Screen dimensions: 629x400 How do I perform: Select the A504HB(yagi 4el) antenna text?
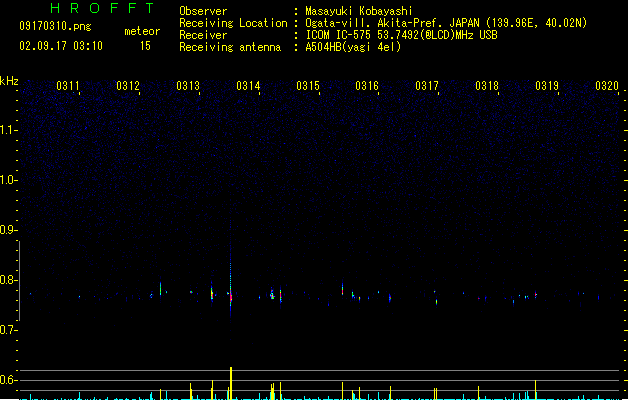(x=353, y=47)
